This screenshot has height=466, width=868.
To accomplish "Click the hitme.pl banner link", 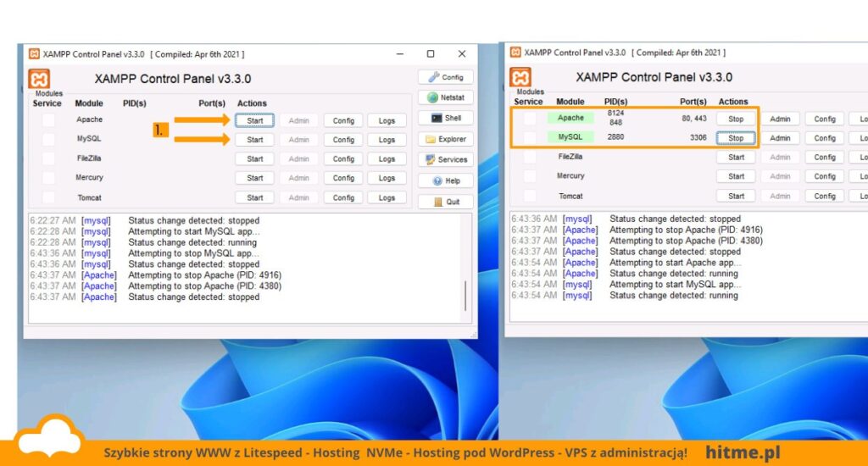I will click(x=743, y=452).
